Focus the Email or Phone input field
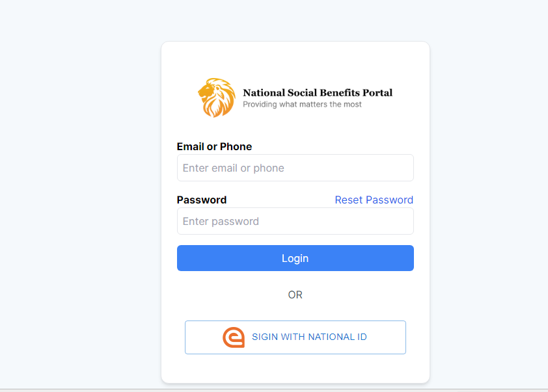The width and height of the screenshot is (548, 392). point(295,168)
